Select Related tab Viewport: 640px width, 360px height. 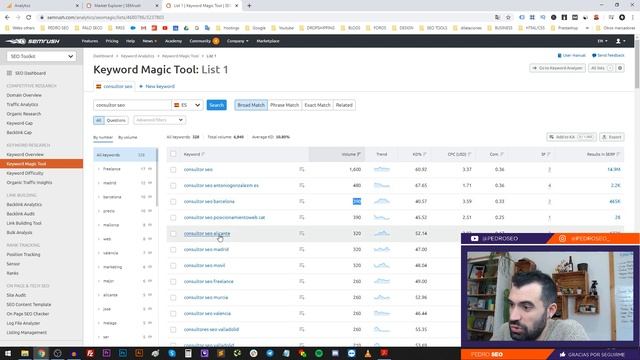point(344,105)
